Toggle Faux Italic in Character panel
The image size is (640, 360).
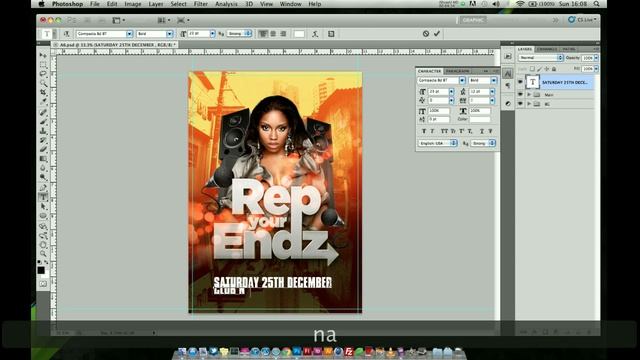(432, 131)
